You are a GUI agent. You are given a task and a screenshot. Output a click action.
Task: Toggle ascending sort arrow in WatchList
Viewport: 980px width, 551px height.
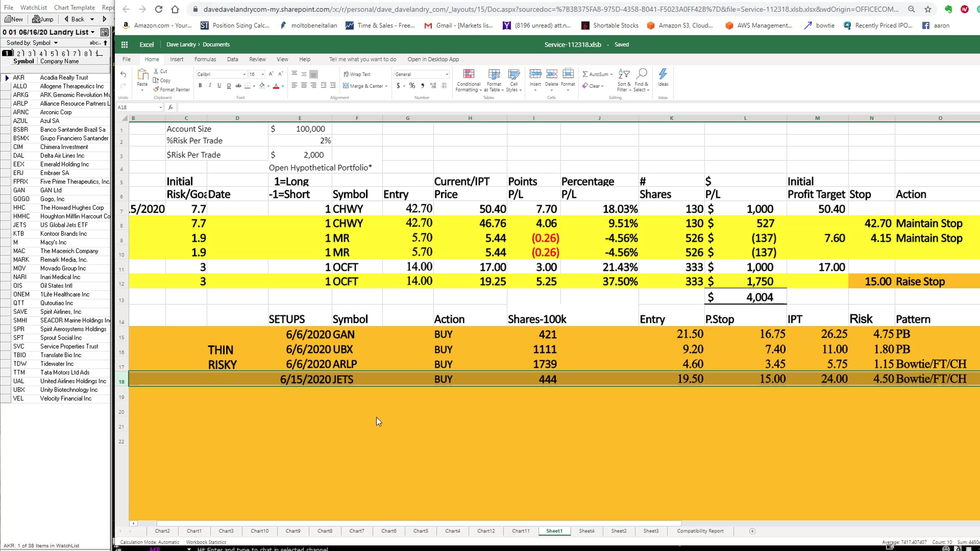105,43
